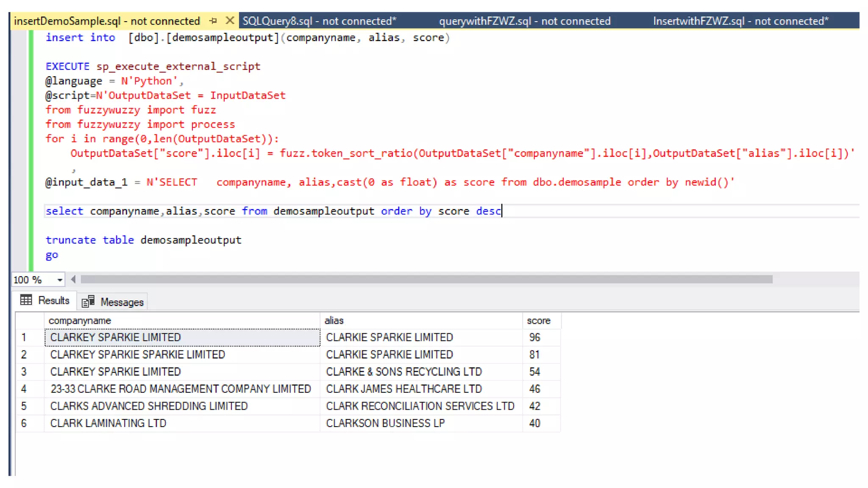Click score cell 46
The height and width of the screenshot is (488, 868).
[x=542, y=389]
